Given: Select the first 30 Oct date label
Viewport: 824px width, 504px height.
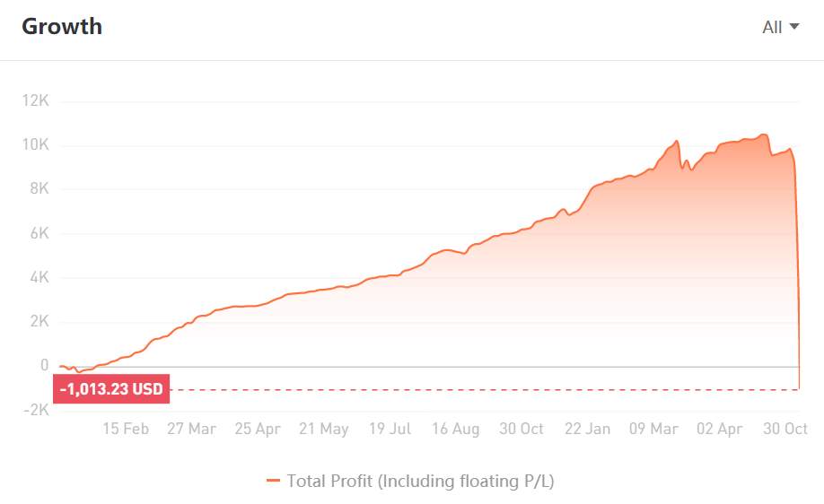Looking at the screenshot, I should (x=522, y=429).
